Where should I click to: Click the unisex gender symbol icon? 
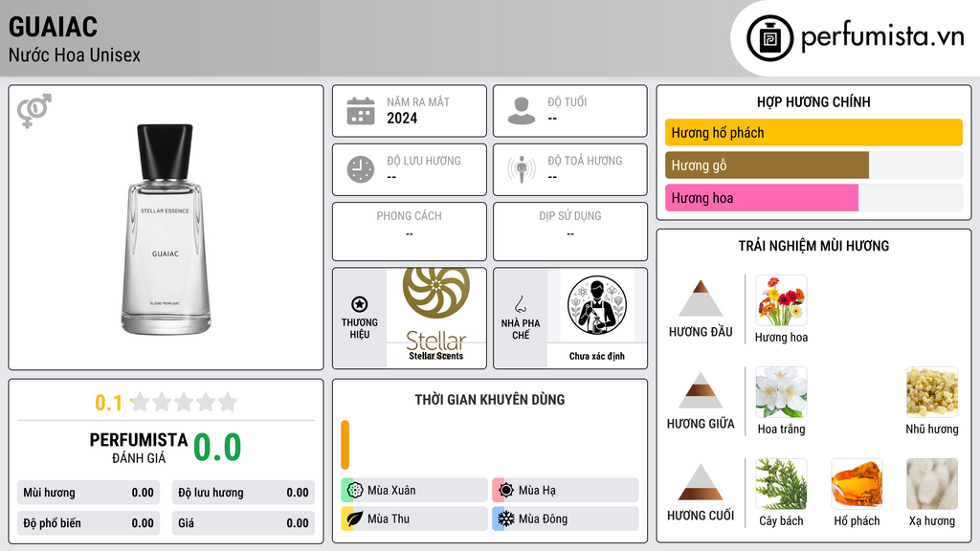33,111
